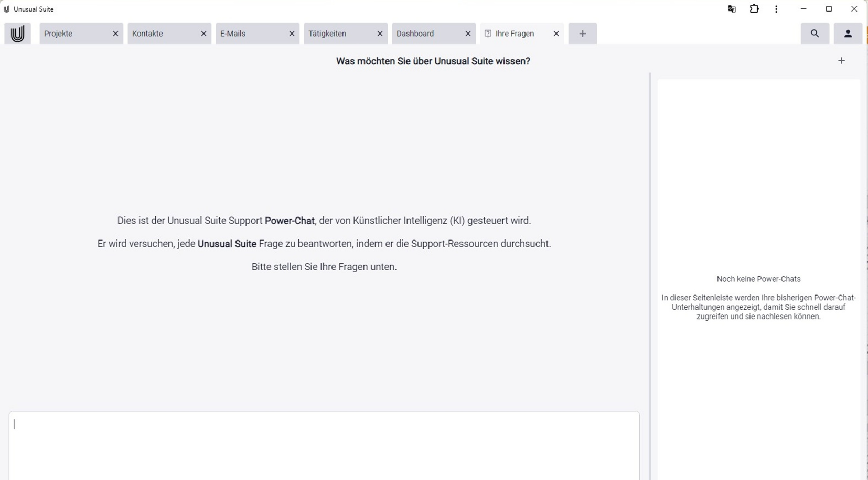Click the translate icon in title bar
868x480 pixels.
pos(732,9)
